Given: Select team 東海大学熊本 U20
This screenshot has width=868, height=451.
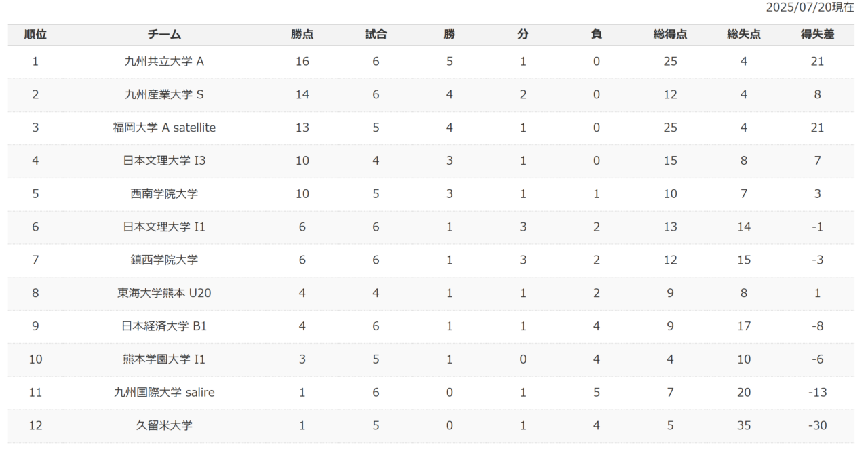Looking at the screenshot, I should coord(164,293).
